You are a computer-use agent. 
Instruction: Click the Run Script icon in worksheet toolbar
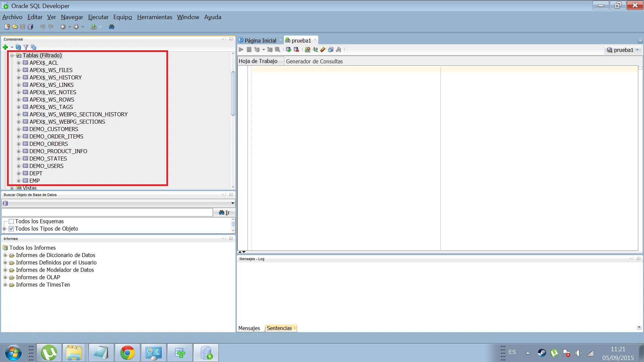pyautogui.click(x=249, y=50)
